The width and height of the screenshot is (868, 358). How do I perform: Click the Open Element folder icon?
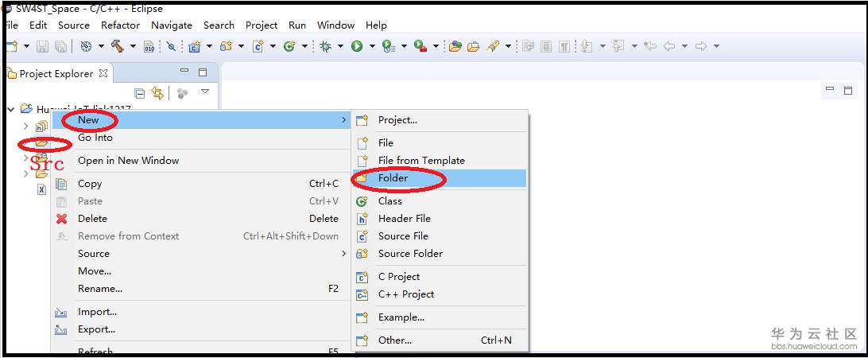(x=455, y=47)
